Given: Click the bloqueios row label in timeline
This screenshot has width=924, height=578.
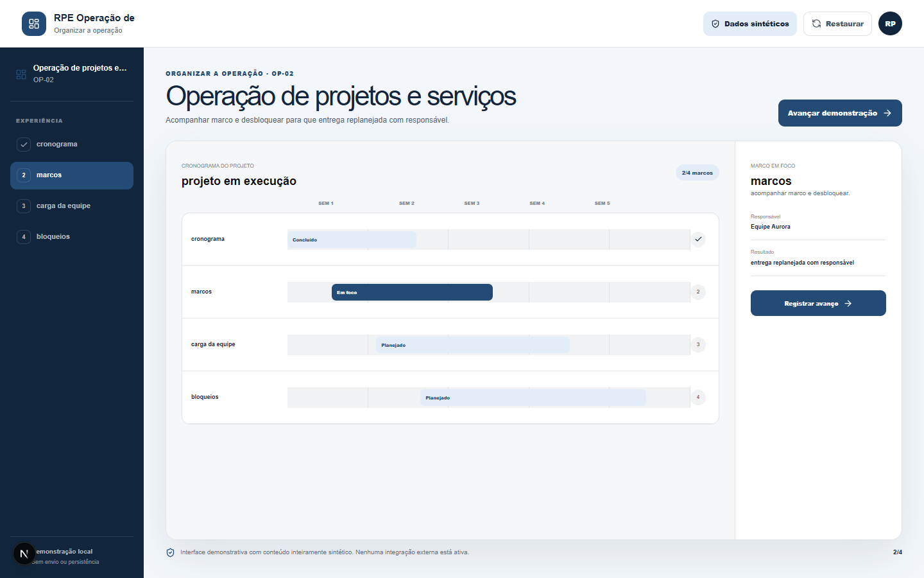Looking at the screenshot, I should [205, 397].
